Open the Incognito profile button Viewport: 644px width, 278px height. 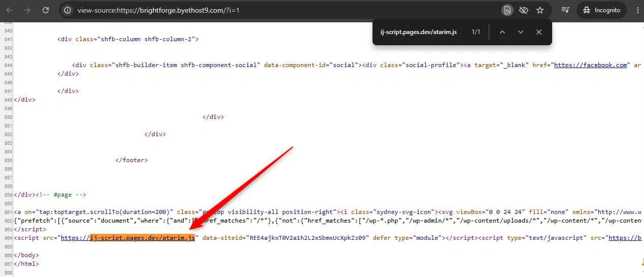[601, 10]
